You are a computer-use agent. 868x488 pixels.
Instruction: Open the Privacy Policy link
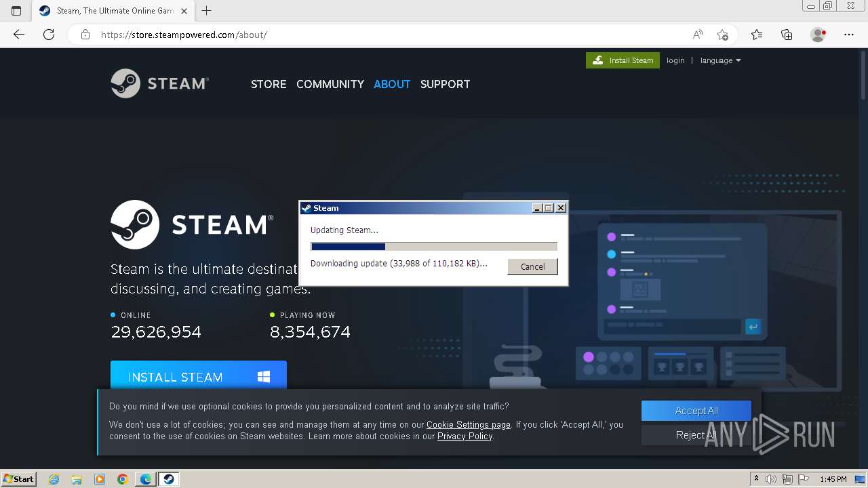tap(465, 436)
